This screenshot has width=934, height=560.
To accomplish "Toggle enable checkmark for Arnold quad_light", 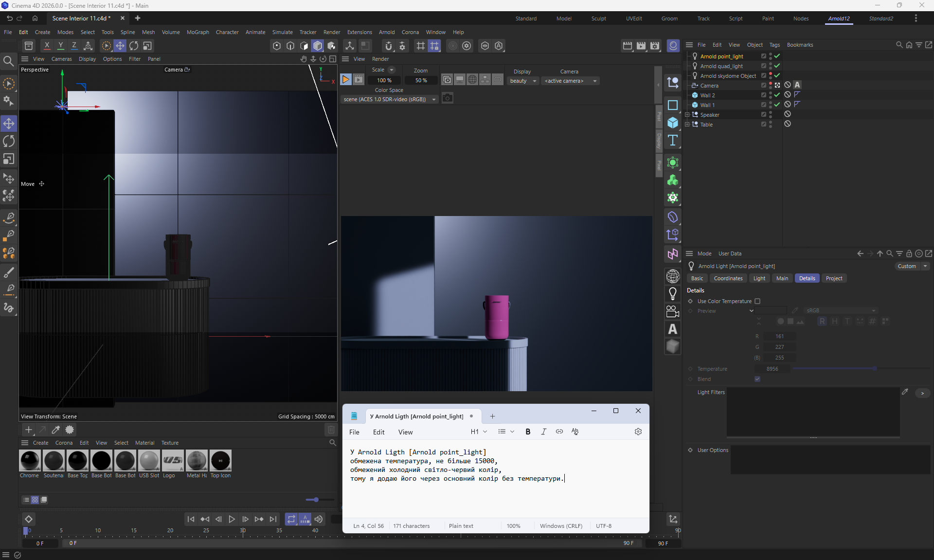I will [x=777, y=66].
